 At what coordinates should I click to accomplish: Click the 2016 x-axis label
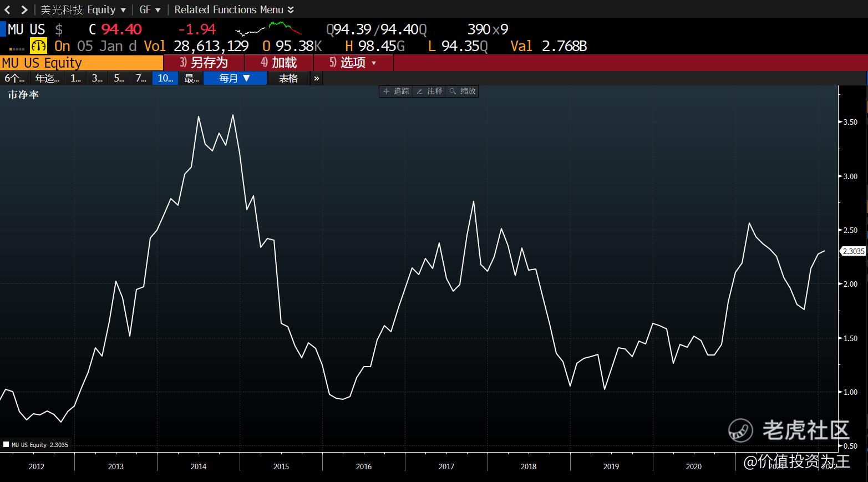pos(364,466)
